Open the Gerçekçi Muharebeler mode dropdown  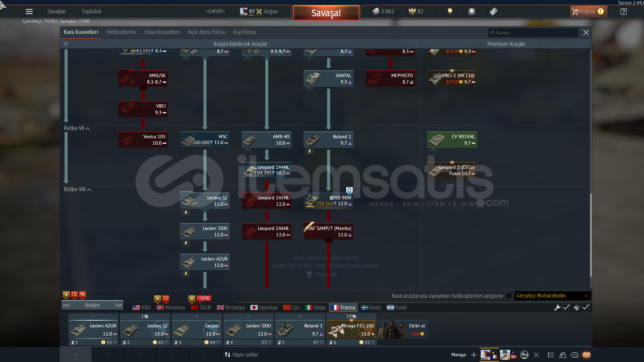(x=552, y=296)
